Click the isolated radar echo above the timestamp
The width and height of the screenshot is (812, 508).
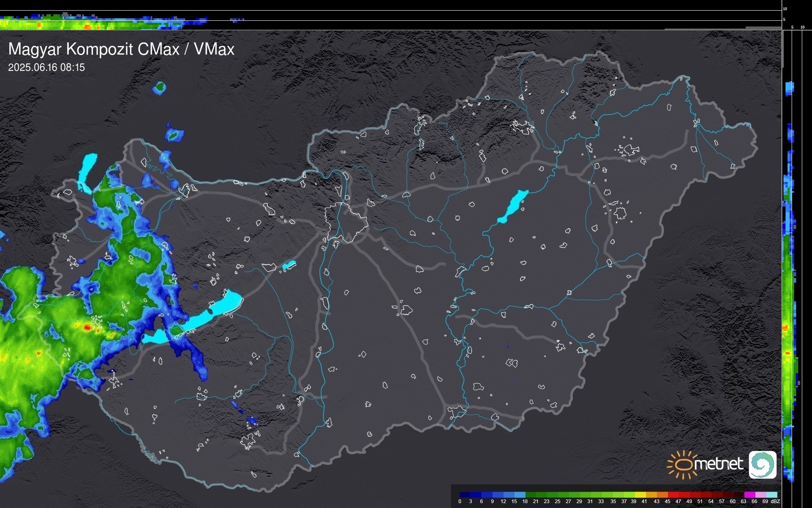(x=159, y=88)
